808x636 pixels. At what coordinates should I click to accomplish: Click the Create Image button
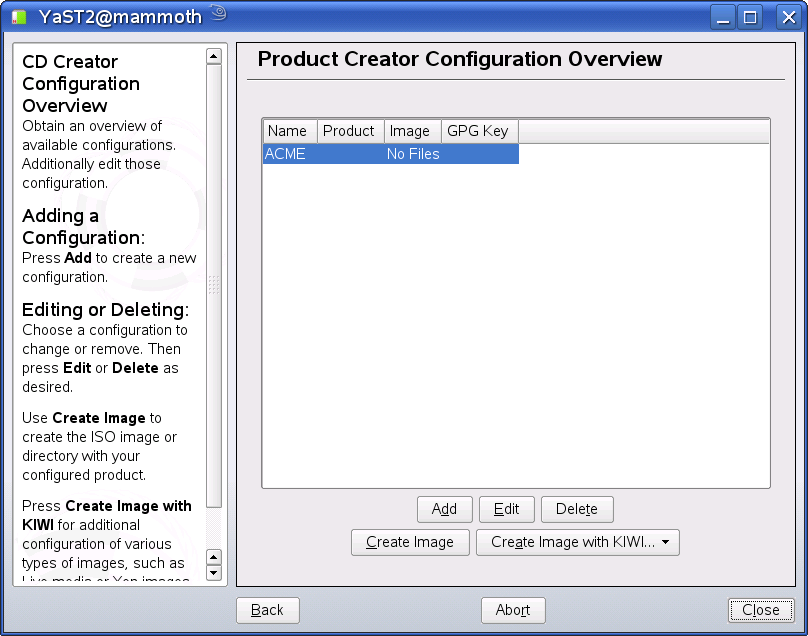pyautogui.click(x=410, y=542)
